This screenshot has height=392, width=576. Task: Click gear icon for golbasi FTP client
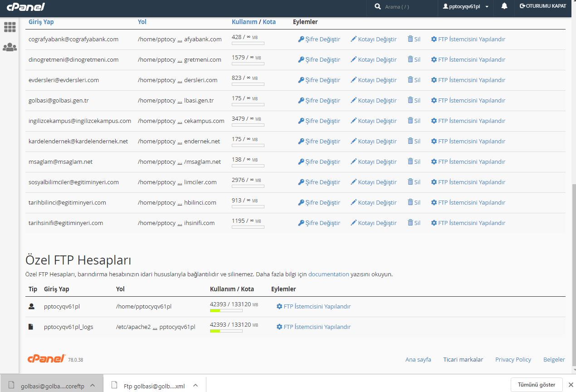pyautogui.click(x=434, y=101)
